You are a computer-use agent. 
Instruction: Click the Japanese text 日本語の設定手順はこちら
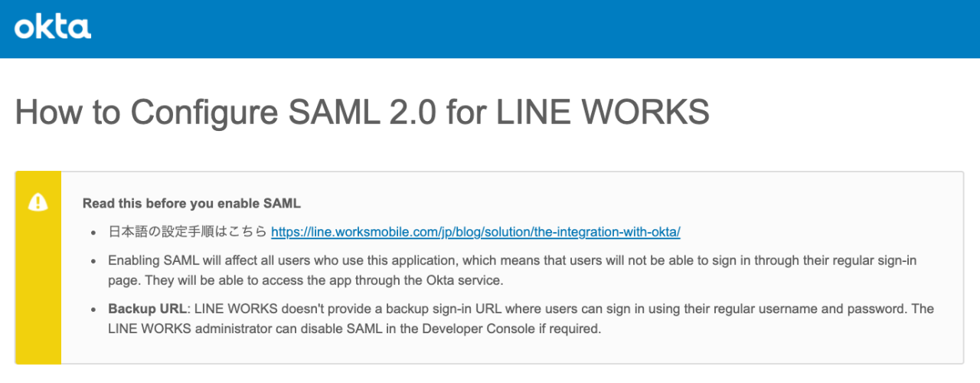point(188,231)
